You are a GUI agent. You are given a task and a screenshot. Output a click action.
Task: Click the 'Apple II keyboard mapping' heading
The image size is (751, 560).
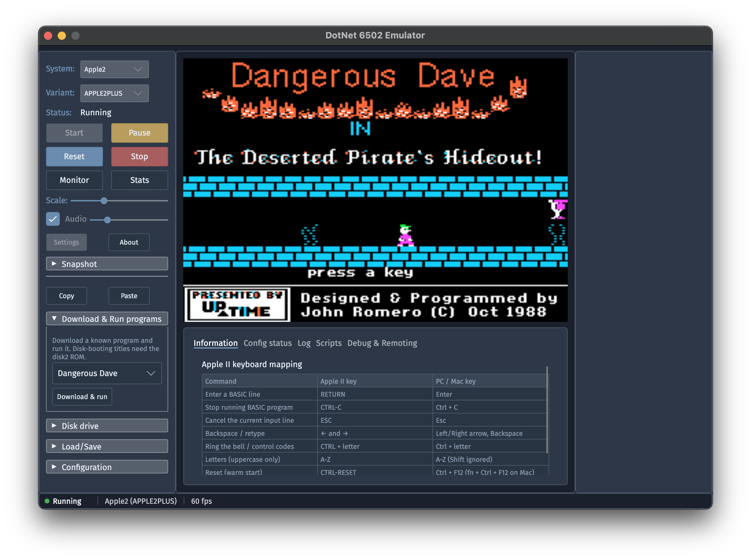(x=252, y=364)
